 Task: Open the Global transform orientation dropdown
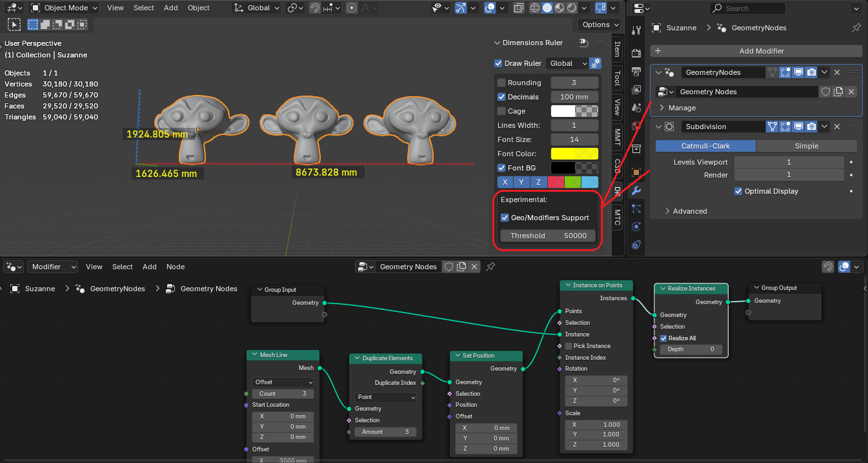click(x=256, y=8)
